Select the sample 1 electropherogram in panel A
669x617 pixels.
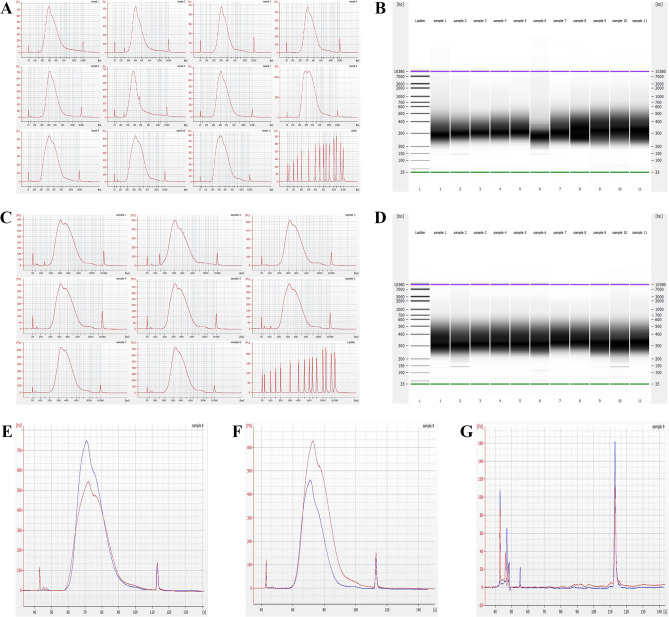click(x=58, y=30)
